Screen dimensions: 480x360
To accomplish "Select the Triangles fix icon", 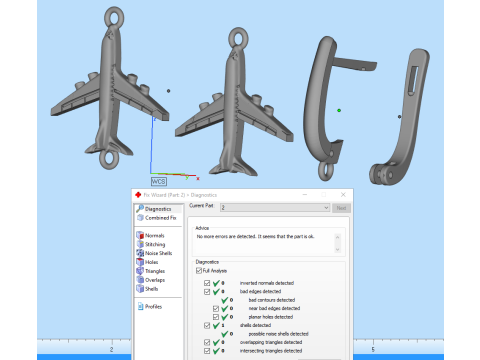I will coord(140,271).
